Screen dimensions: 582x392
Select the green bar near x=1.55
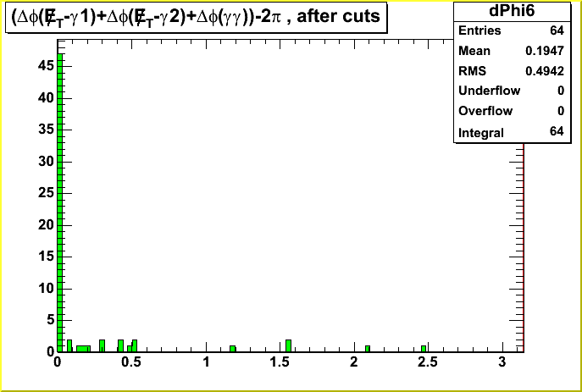coord(289,345)
